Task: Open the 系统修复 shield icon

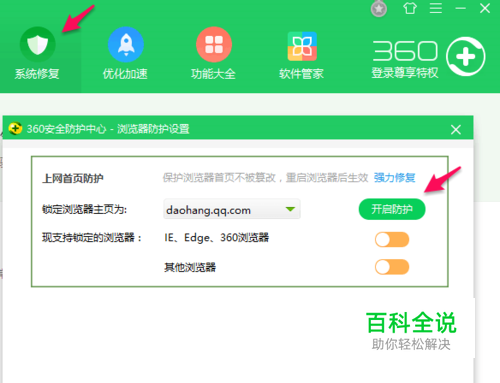Action: pos(38,44)
